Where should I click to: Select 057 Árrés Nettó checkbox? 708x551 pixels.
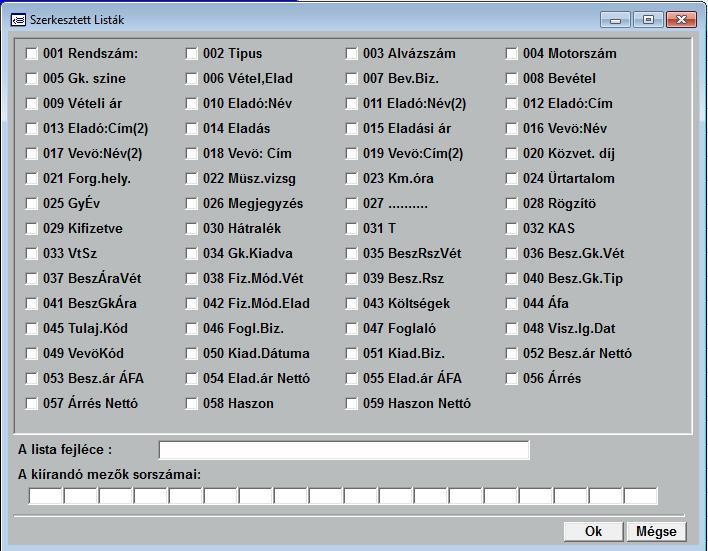pyautogui.click(x=32, y=403)
